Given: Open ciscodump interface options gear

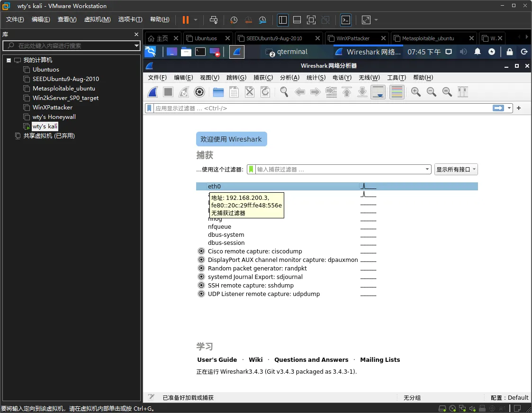Looking at the screenshot, I should 201,251.
